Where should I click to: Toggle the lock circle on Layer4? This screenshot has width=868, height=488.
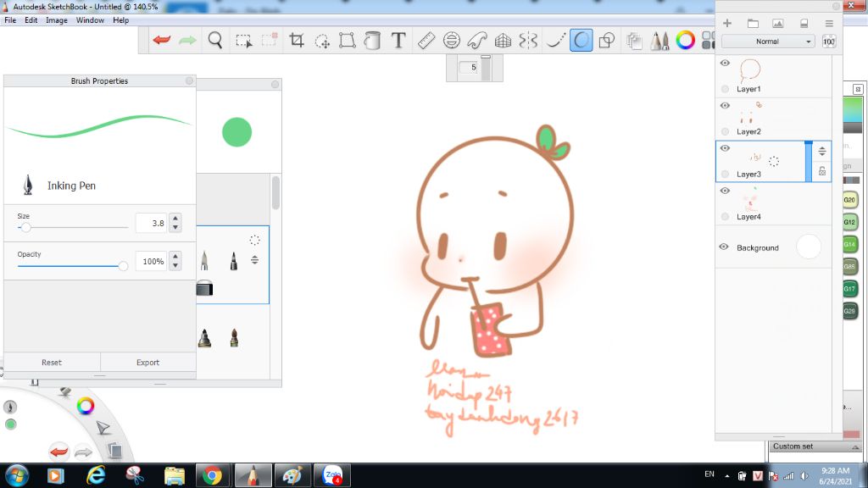point(726,216)
